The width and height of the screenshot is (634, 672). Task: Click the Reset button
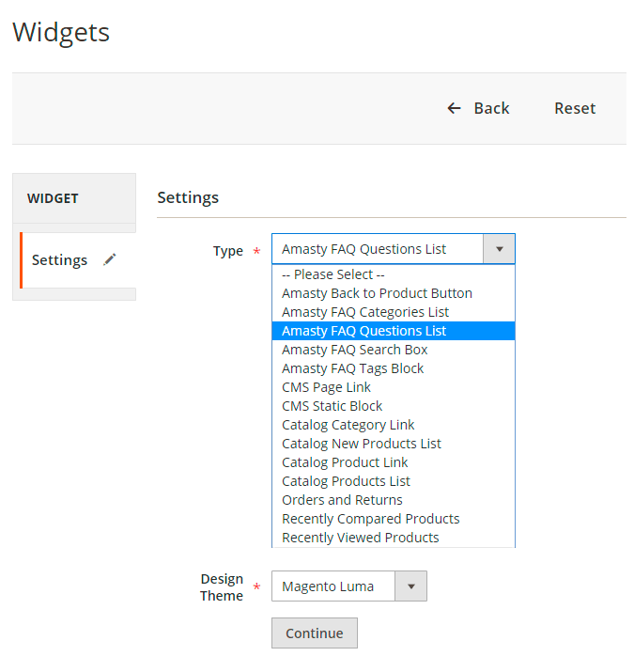575,108
